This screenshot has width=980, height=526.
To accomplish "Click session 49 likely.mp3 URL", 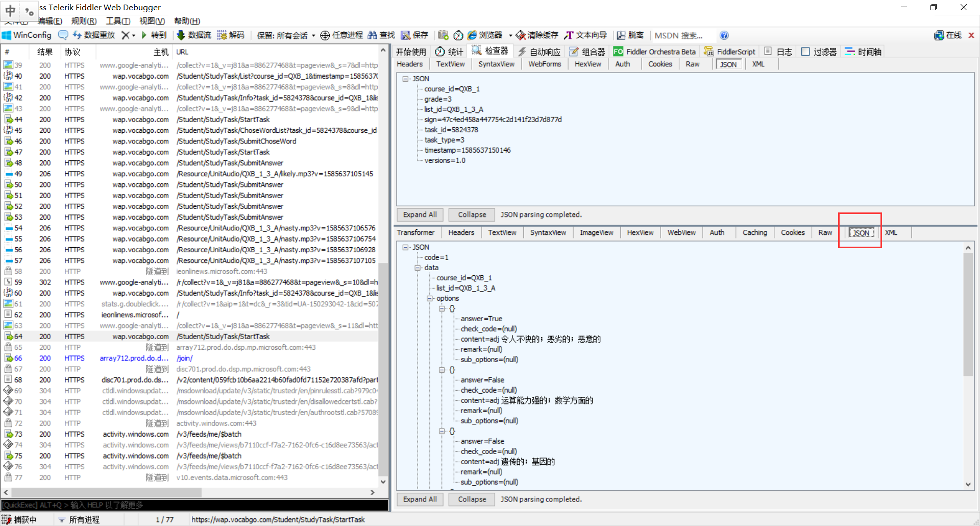I will tap(275, 174).
